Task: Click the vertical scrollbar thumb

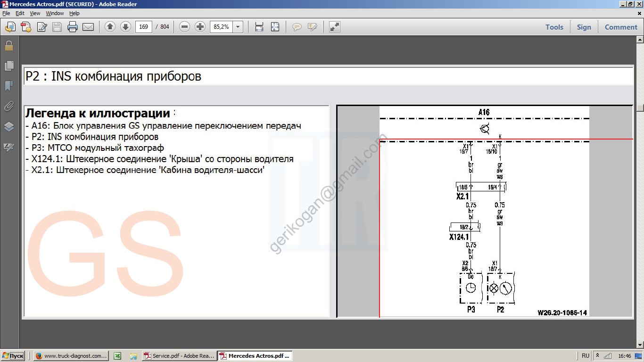Action: point(640,107)
